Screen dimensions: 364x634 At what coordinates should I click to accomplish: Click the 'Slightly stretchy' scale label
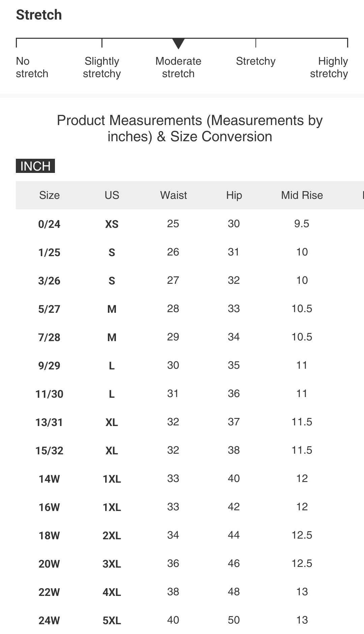102,67
